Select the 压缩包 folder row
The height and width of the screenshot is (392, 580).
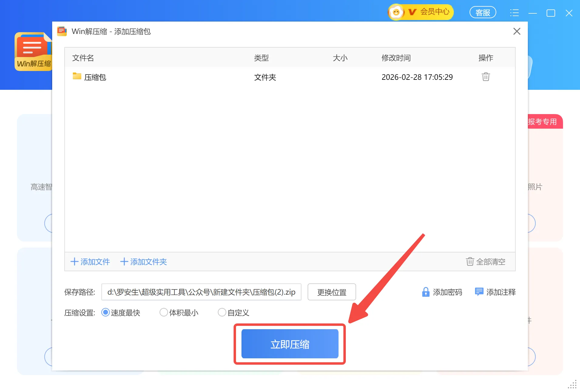95,77
